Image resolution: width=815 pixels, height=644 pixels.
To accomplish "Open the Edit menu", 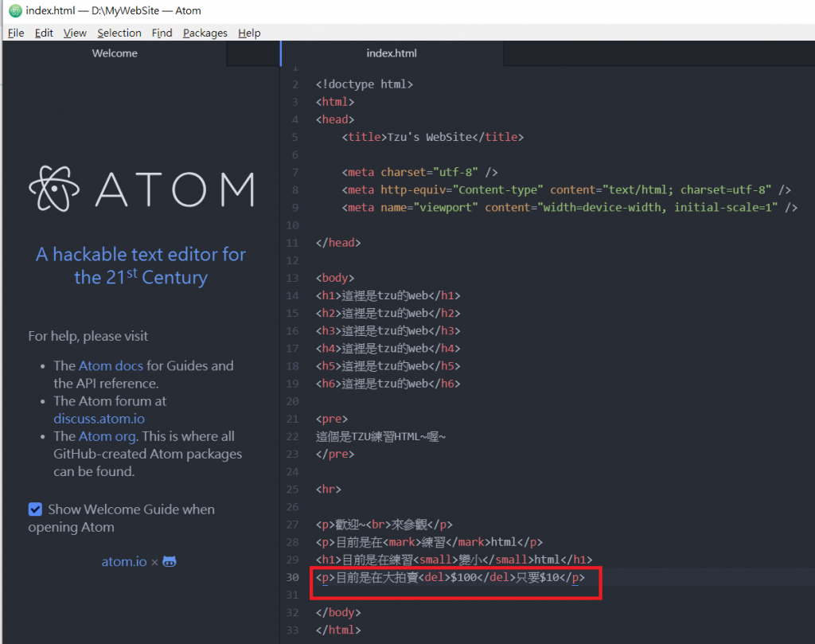I will [x=44, y=33].
